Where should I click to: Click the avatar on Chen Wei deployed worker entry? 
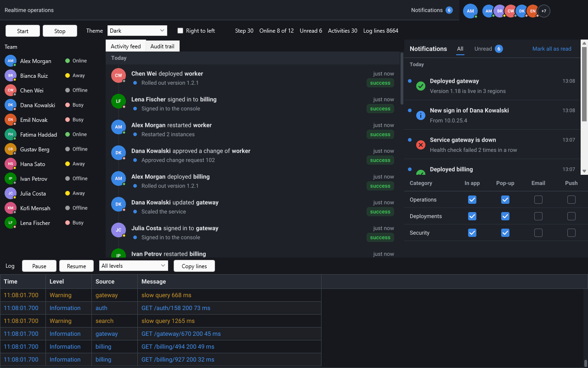(x=119, y=75)
